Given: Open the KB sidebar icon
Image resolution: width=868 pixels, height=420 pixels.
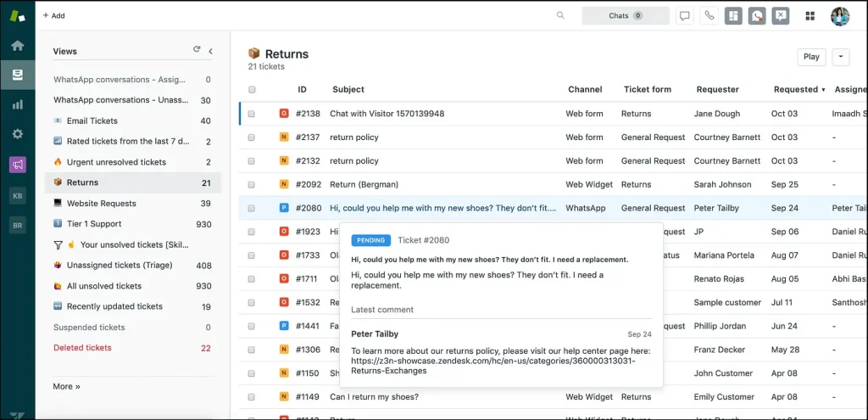Looking at the screenshot, I should (x=18, y=196).
